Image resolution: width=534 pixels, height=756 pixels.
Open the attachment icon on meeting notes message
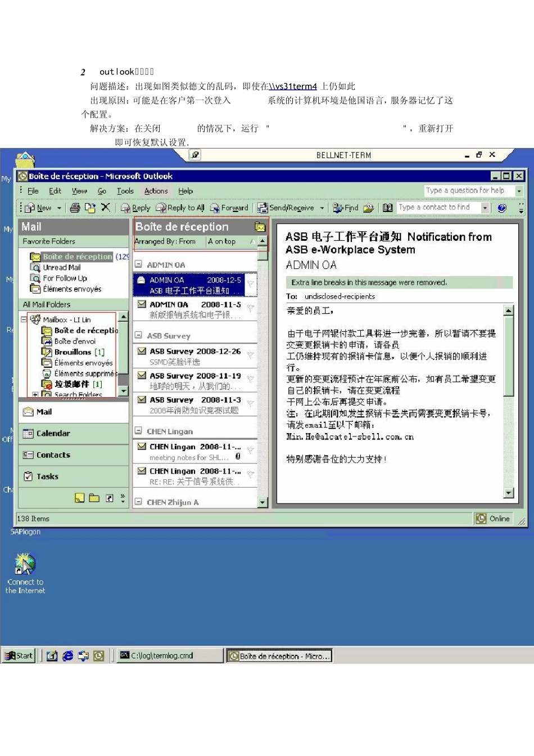point(238,457)
